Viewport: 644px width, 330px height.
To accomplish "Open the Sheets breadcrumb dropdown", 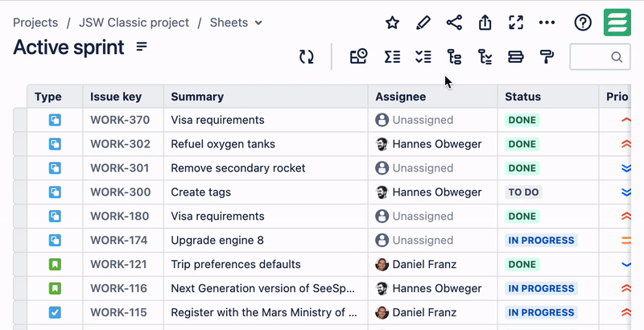I will pos(236,23).
